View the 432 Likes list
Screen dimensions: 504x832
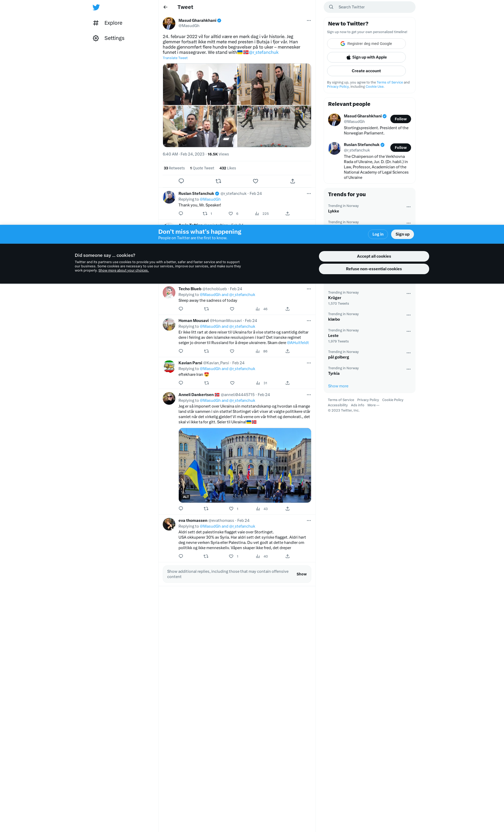(228, 168)
